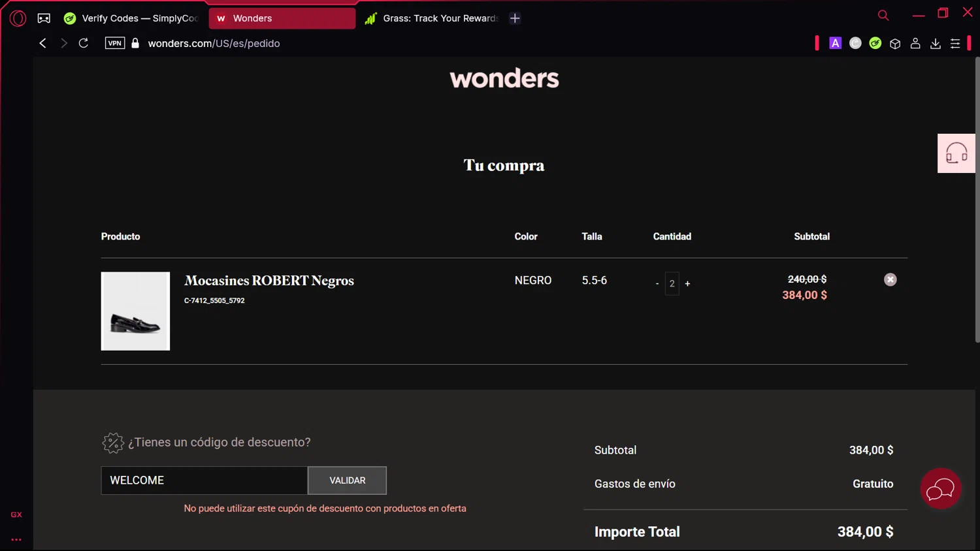Open the headset customer support widget
Viewport: 980px width, 551px height.
[956, 153]
